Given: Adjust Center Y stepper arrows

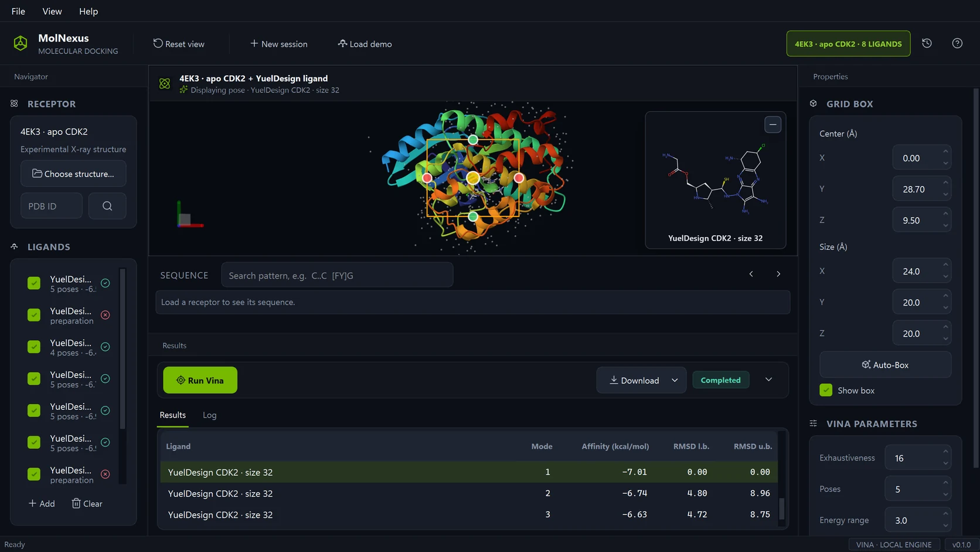Looking at the screenshot, I should point(945,189).
